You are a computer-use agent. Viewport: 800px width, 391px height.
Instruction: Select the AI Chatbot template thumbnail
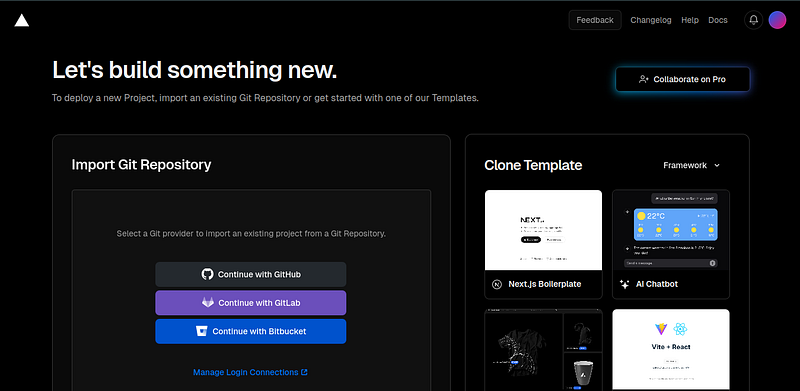pos(671,230)
